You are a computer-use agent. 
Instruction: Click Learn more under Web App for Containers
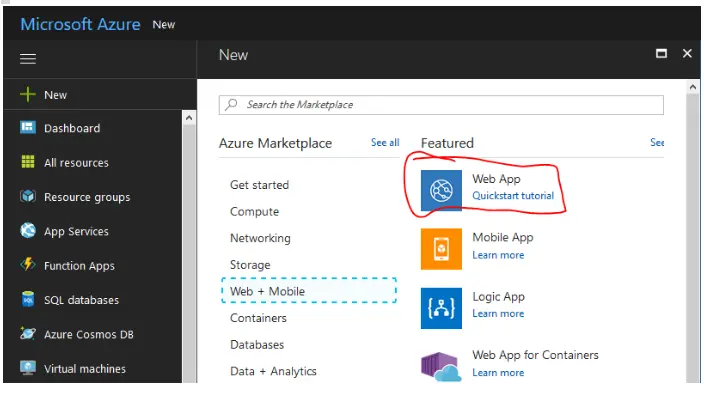(498, 373)
